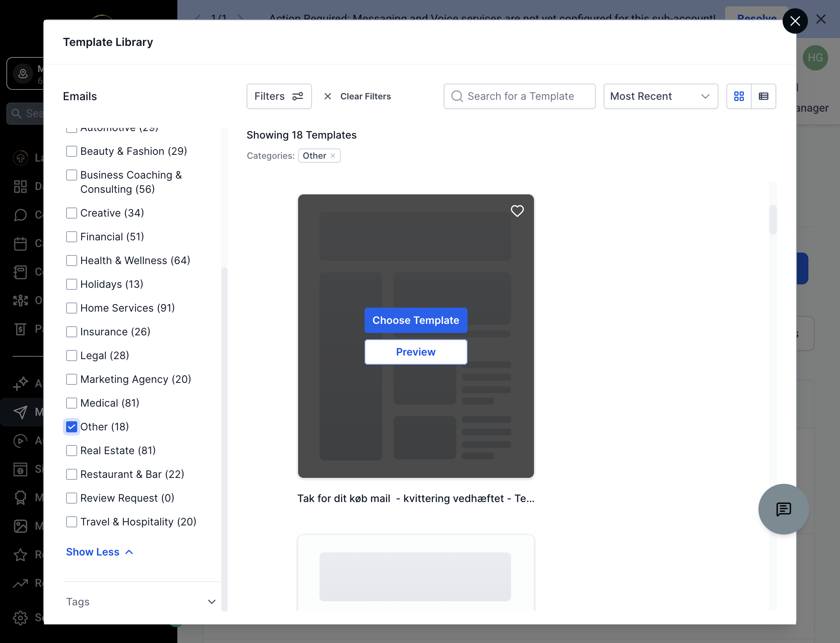Uncheck the Other category checkbox
Screen dimensions: 840x643
click(x=72, y=427)
